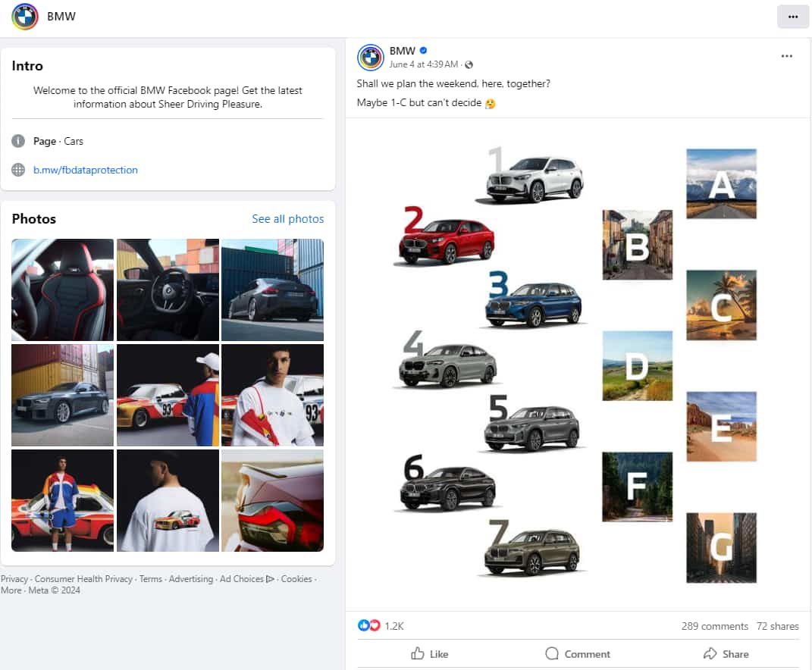Click the BMW profile picture in the post header
Viewport: 812px width, 670px height.
tap(370, 58)
